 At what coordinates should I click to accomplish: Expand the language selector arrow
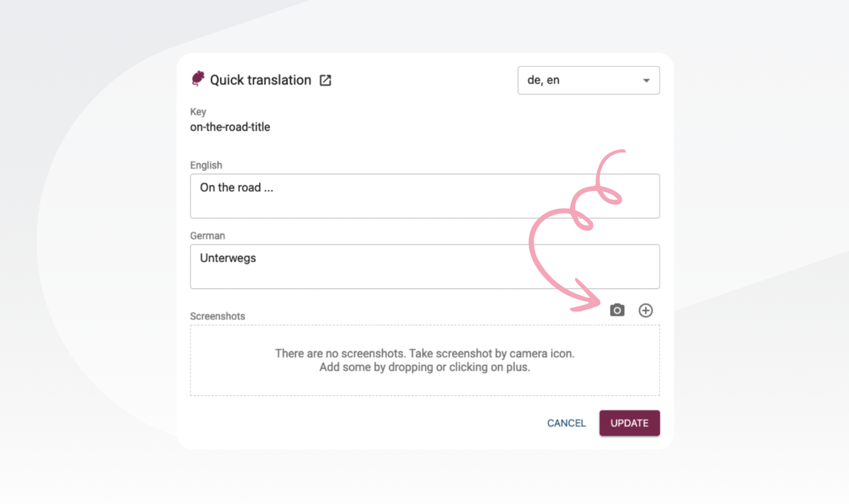(646, 80)
